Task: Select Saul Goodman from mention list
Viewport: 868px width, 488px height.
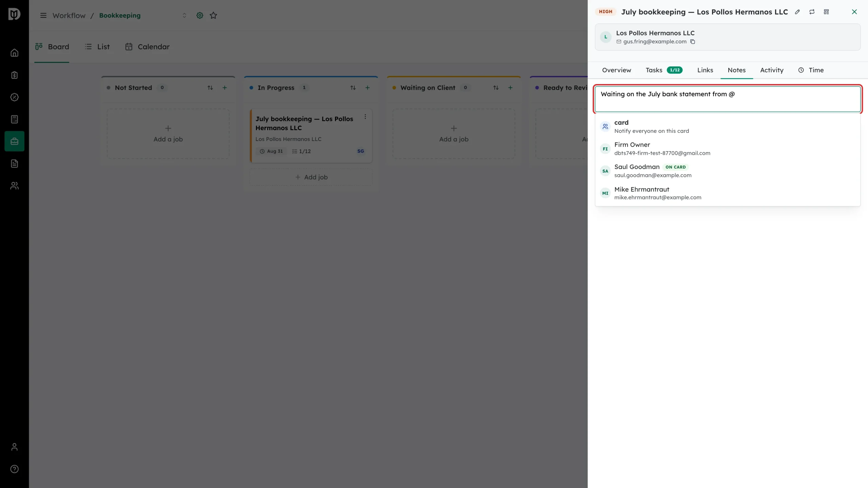Action: (728, 171)
